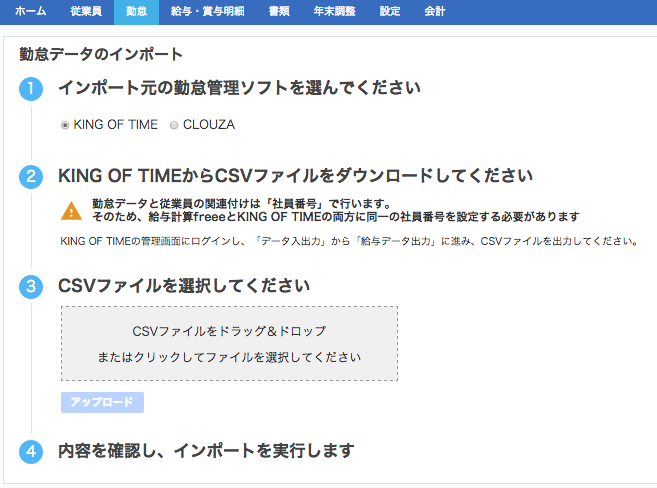Click the 勤怠データのインポート page title
657x488 pixels.
point(101,54)
